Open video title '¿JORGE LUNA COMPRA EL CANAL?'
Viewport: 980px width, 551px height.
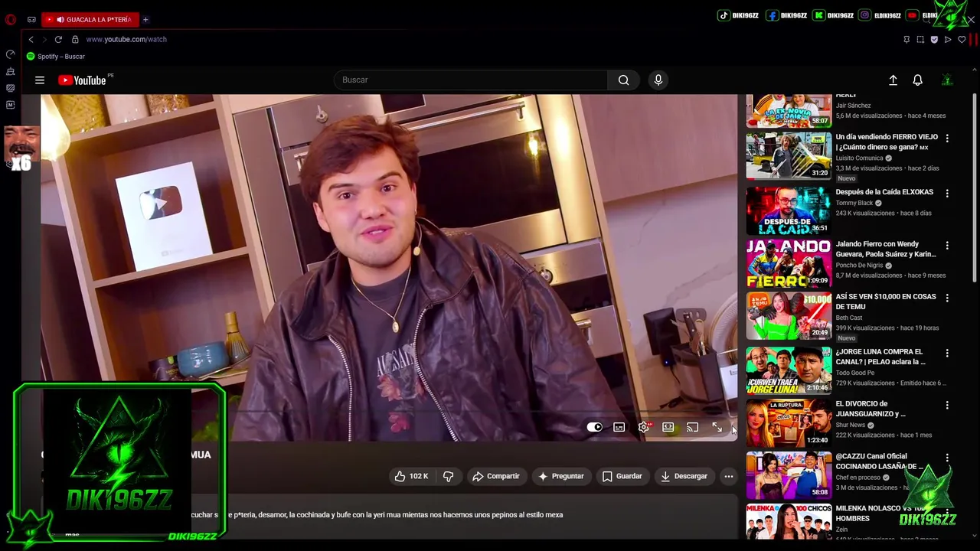tap(880, 357)
